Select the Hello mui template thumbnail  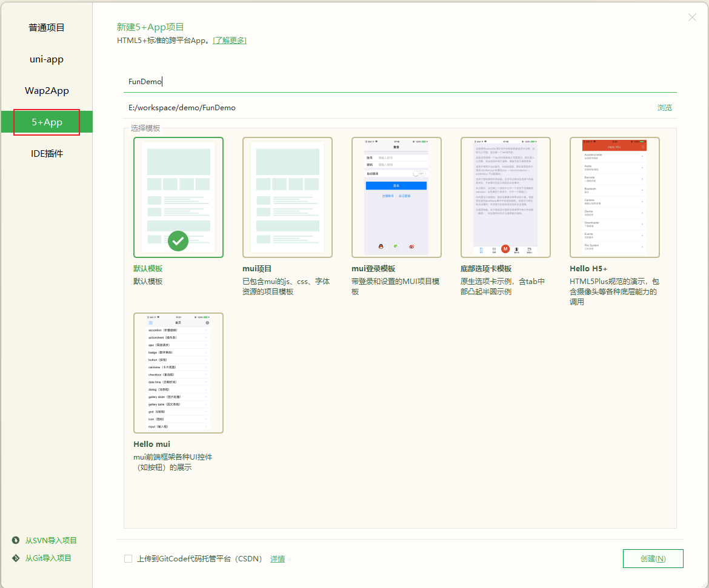tap(178, 373)
